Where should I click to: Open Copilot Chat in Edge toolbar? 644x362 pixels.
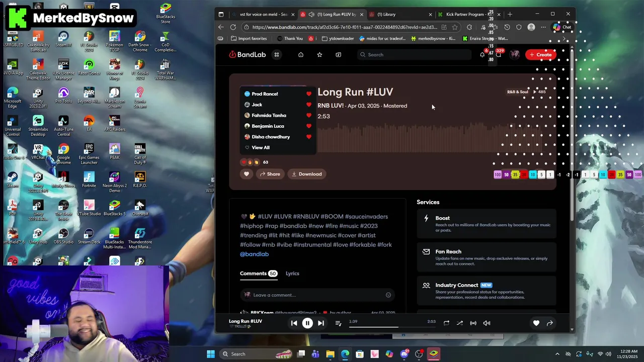pos(562,27)
